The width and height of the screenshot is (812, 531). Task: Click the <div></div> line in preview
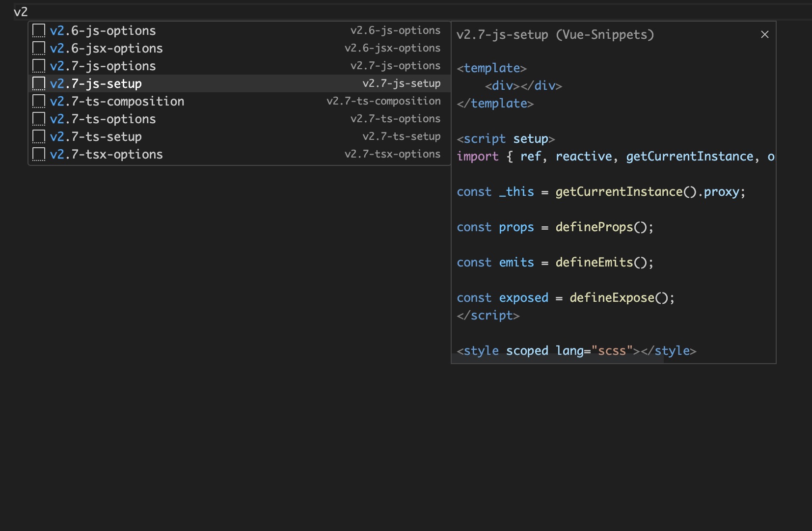point(523,86)
